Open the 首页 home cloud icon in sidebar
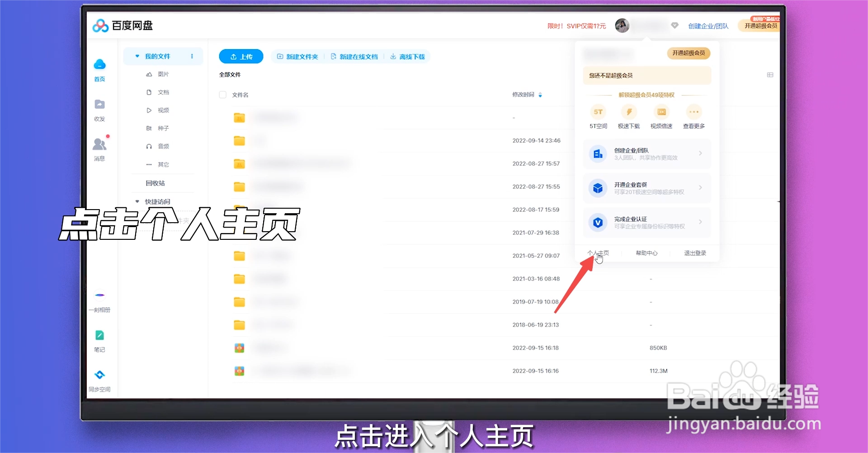 pos(99,65)
